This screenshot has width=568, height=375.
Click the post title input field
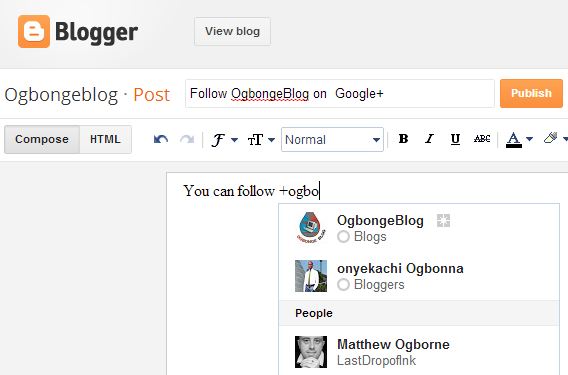click(340, 93)
